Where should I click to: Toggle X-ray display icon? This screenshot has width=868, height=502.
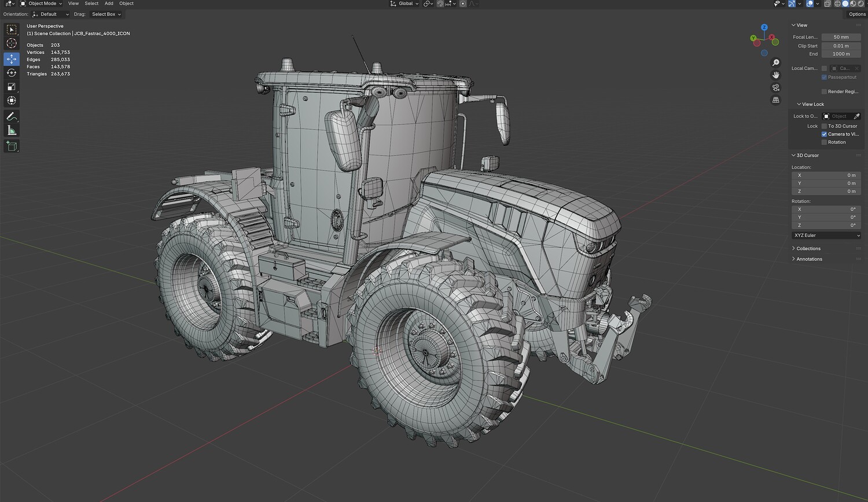[827, 3]
